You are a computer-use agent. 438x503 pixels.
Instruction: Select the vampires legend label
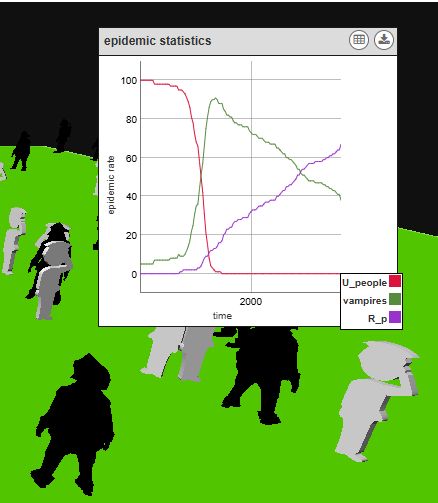coord(365,301)
